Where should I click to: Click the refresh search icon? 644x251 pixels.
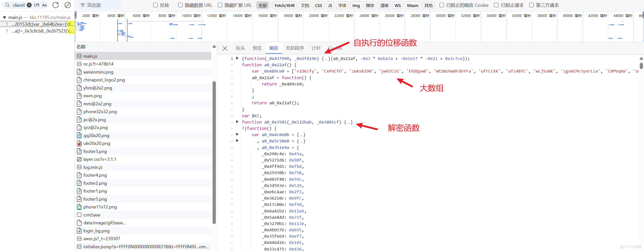[56, 5]
